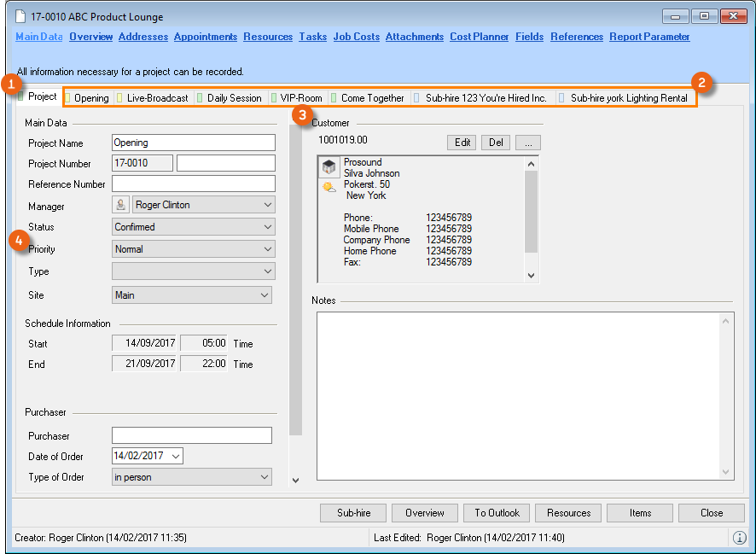Click the weather sun-cloud icon
This screenshot has width=756, height=554.
329,187
